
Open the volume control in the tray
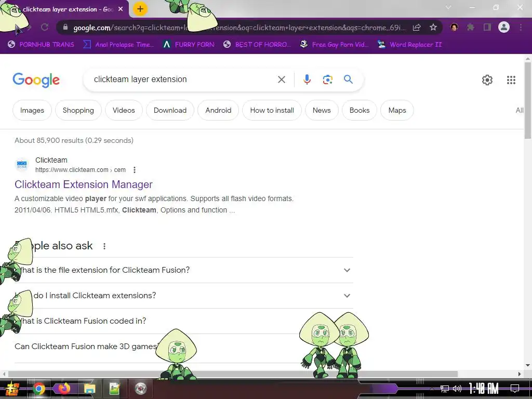(x=457, y=389)
